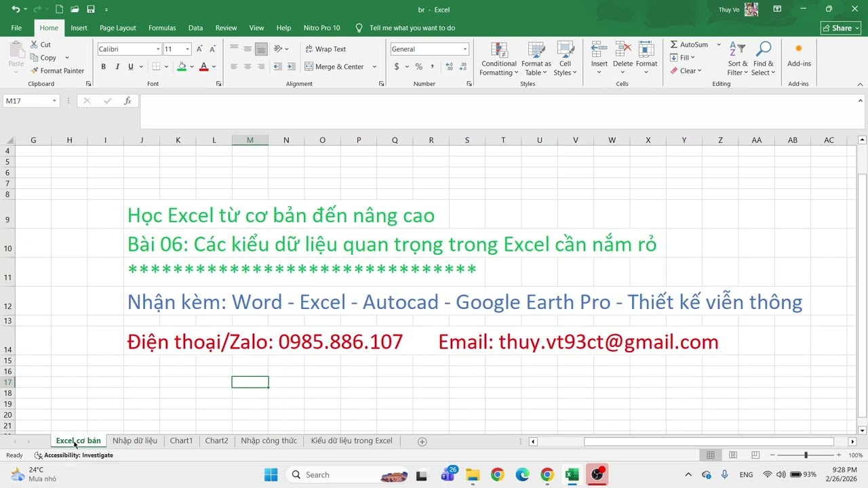
Task: Apply yellow Fill Color bucket
Action: click(182, 66)
